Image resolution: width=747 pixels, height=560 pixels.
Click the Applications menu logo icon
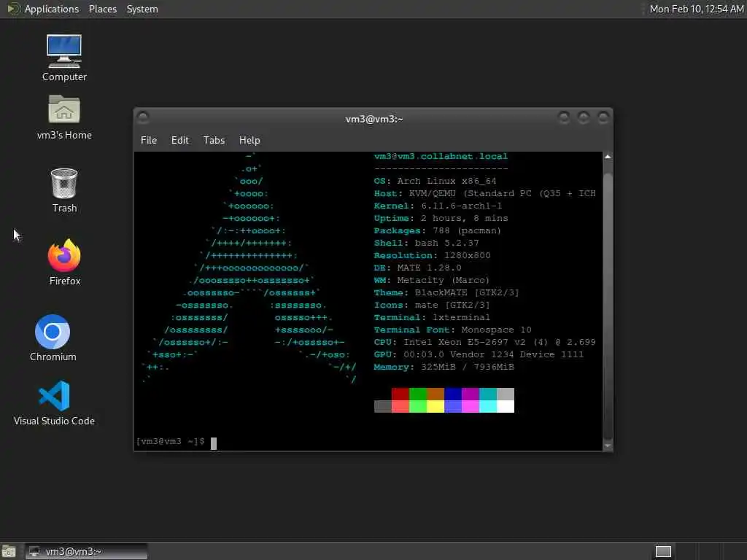point(14,9)
